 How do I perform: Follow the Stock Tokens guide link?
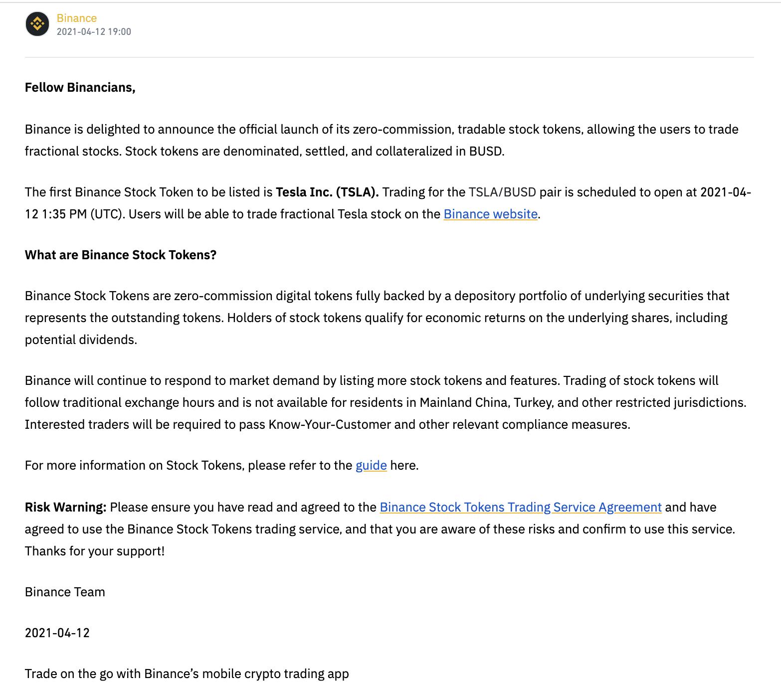click(x=371, y=465)
